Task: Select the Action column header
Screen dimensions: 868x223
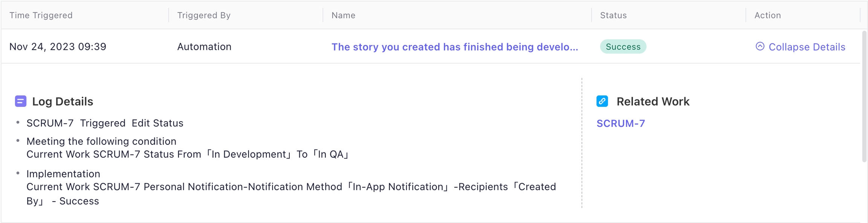Action: pyautogui.click(x=767, y=15)
